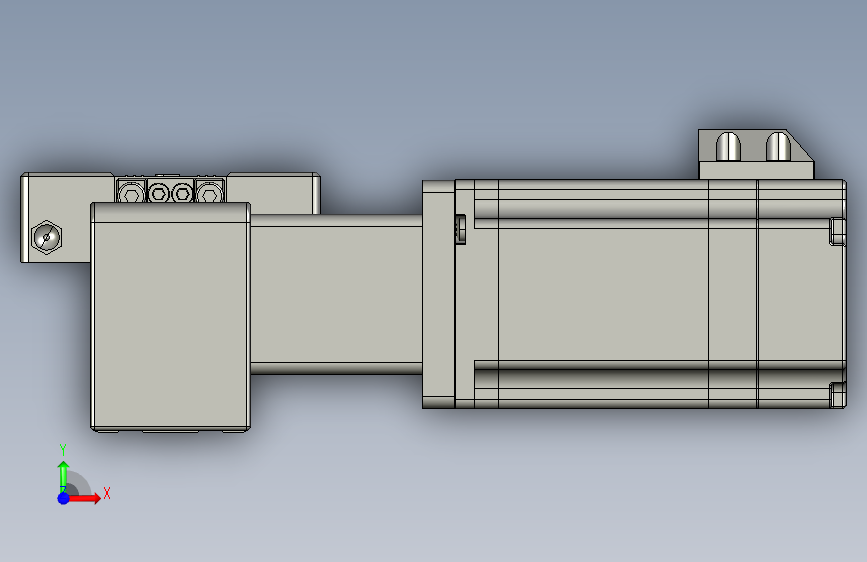The height and width of the screenshot is (562, 867).
Task: Select the bracket plate right of the socket screws
Action: [x=274, y=194]
